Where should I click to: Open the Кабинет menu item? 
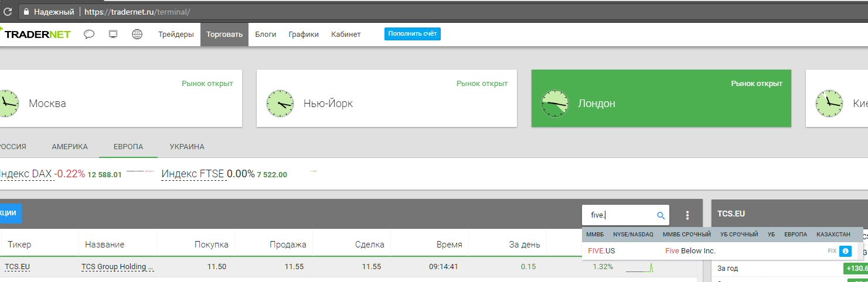pyautogui.click(x=346, y=34)
